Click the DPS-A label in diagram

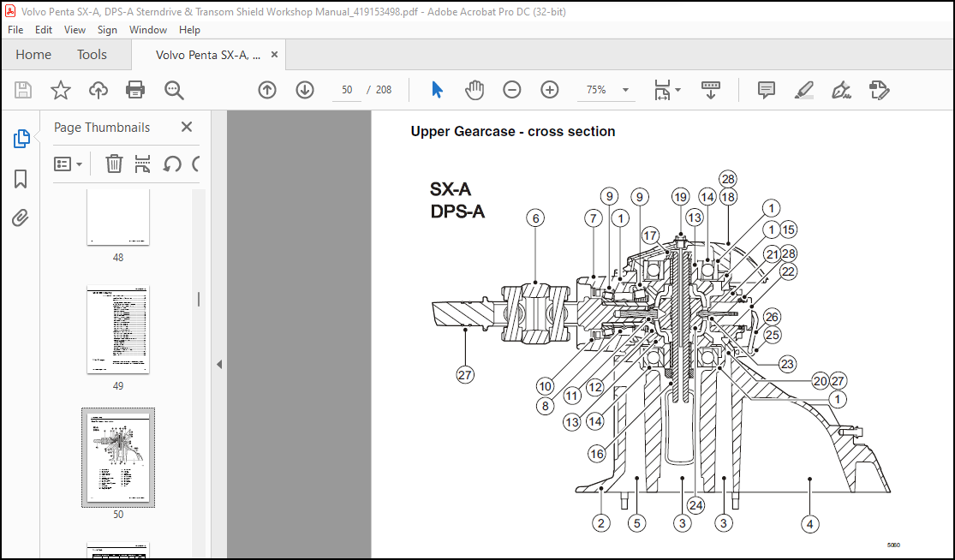click(457, 211)
